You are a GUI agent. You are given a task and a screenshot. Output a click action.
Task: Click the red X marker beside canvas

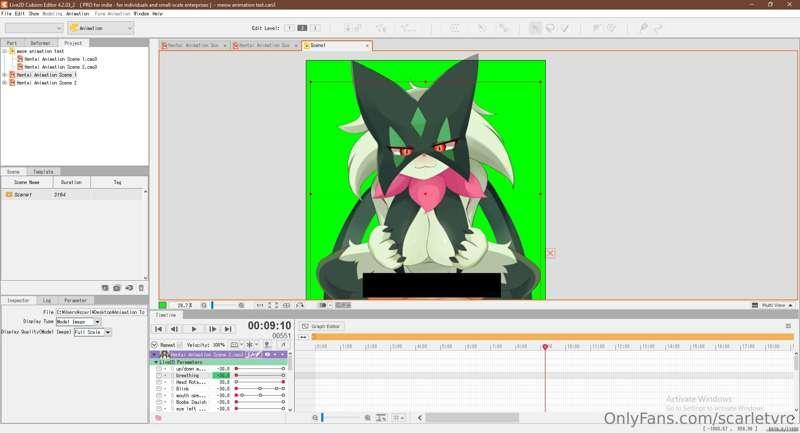(x=551, y=253)
